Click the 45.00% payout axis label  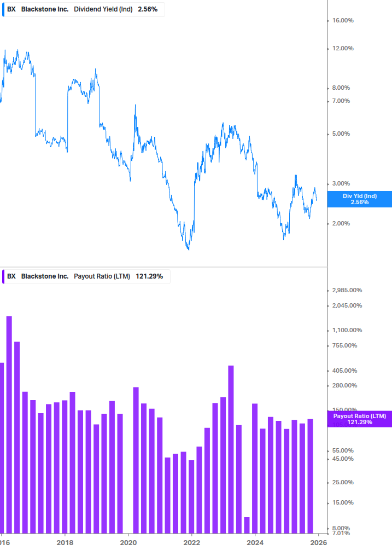pyautogui.click(x=343, y=459)
